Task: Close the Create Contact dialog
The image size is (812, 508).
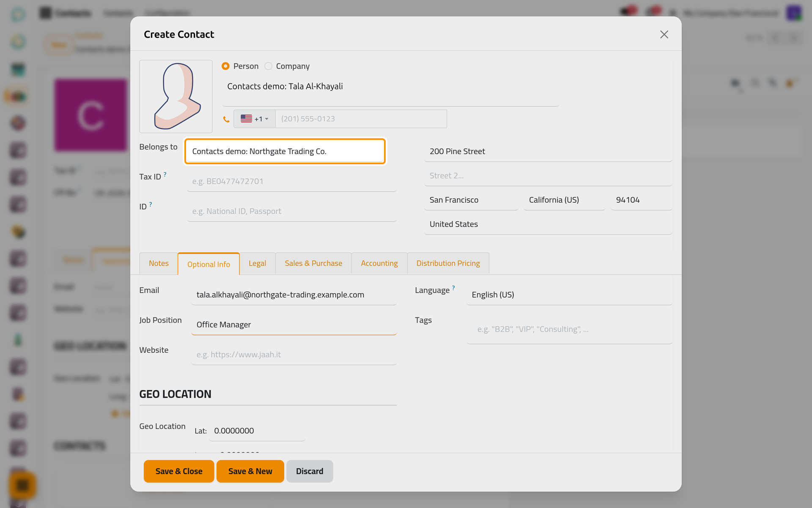Action: coord(664,35)
